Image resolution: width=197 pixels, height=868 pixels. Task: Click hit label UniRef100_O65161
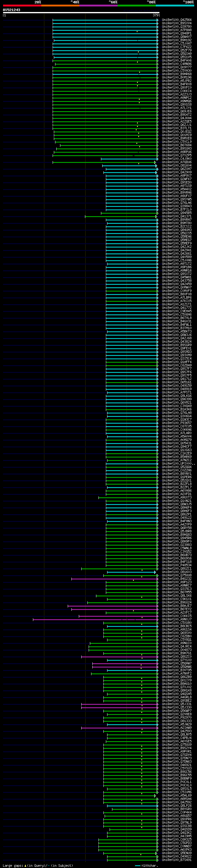point(177,382)
